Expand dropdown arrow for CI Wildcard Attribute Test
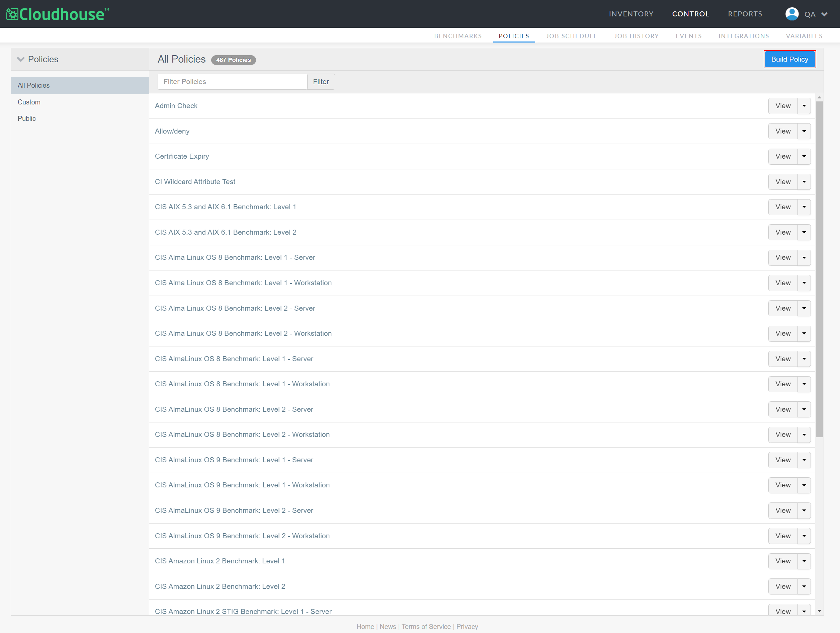Viewport: 840px width, 633px height. 804,182
